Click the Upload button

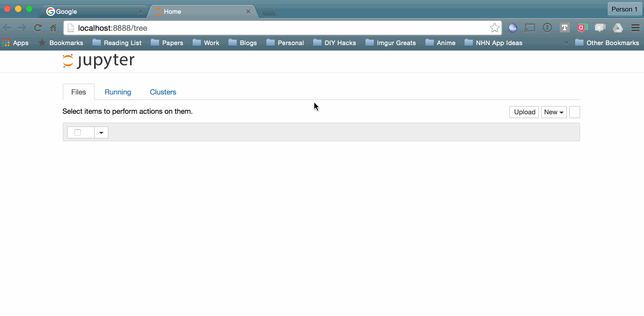(x=524, y=112)
